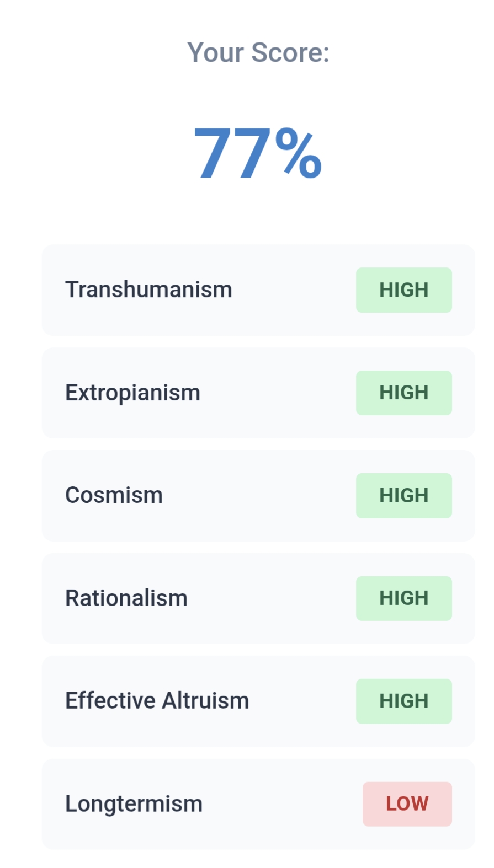Viewport: 494px width, 868px height.
Task: Select the Transhumanism label text
Action: [x=148, y=290]
